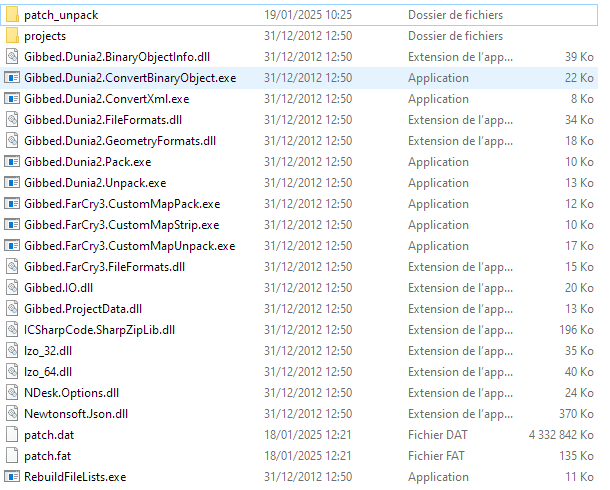Select file name Gibbed.FarCry3.CustomMapUnpack.exe
Viewport: 610px width, 490px height.
(x=130, y=246)
